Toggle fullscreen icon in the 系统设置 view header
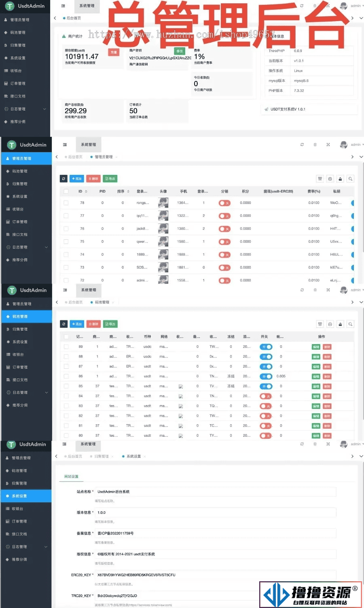The image size is (364, 608). (328, 444)
